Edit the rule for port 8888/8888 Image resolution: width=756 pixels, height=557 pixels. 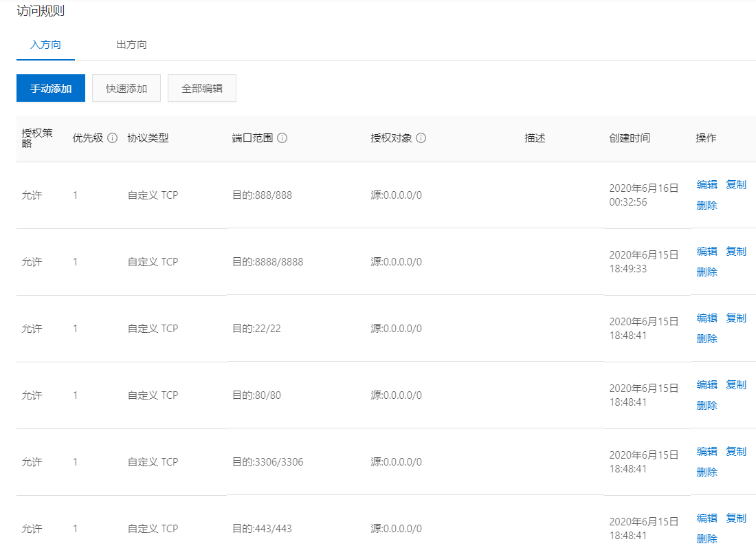(x=707, y=251)
